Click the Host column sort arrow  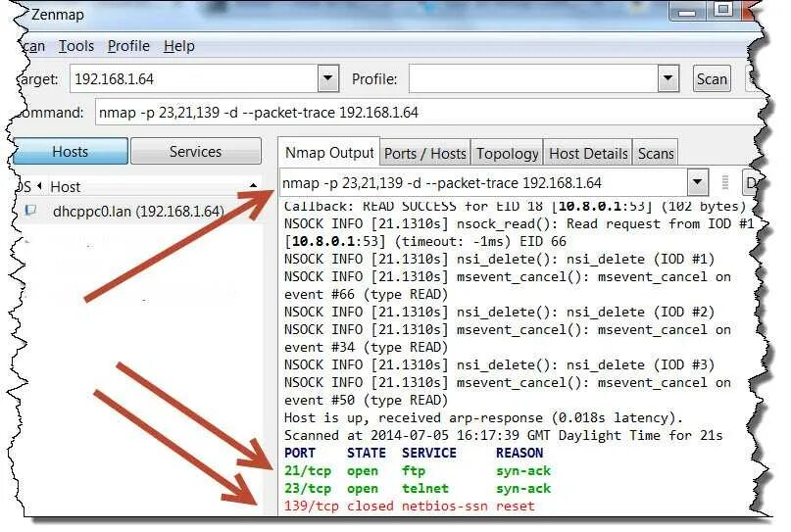click(253, 186)
